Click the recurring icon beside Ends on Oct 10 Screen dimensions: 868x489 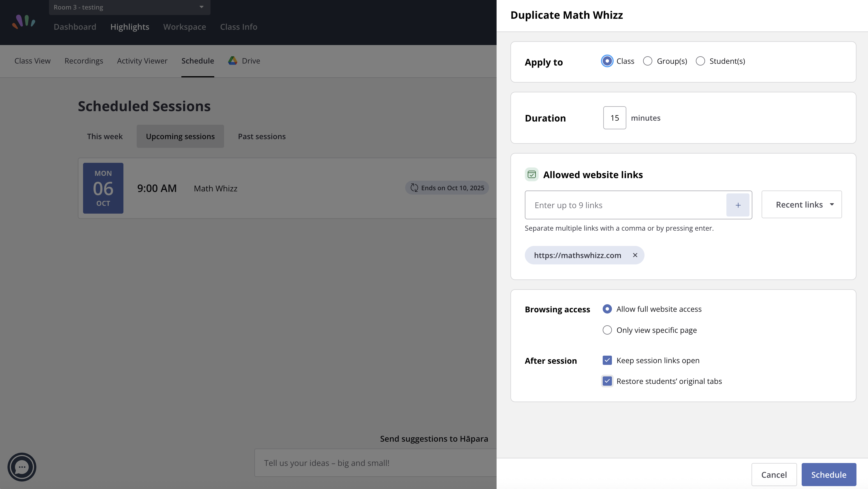[x=414, y=188]
